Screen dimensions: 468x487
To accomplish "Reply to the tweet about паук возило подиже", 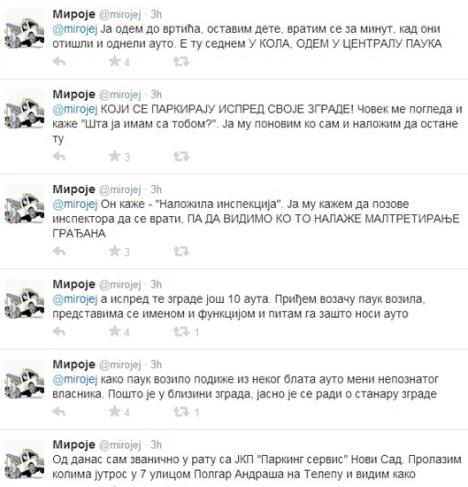I will tap(59, 412).
